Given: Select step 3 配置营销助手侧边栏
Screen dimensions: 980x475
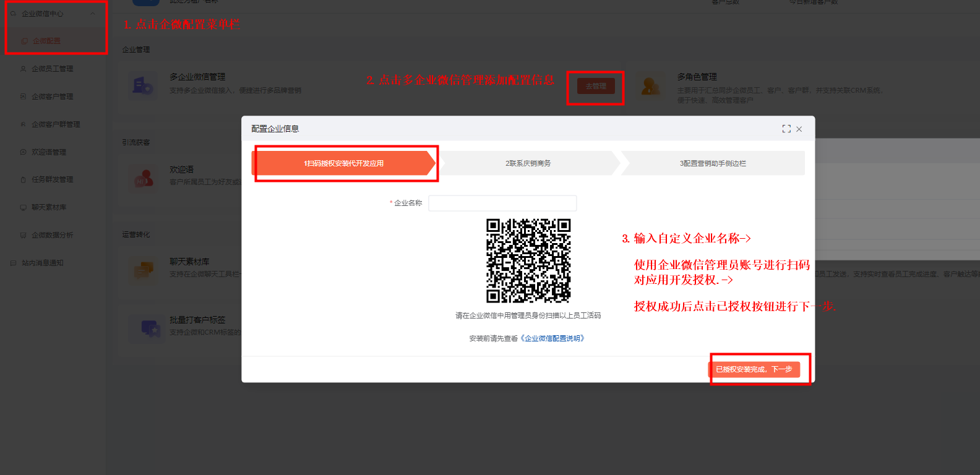Looking at the screenshot, I should [x=713, y=163].
